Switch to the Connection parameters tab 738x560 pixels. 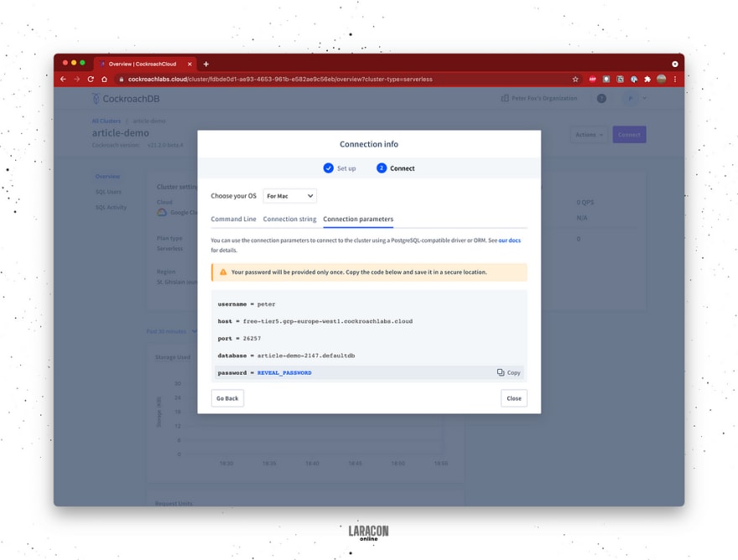point(358,219)
